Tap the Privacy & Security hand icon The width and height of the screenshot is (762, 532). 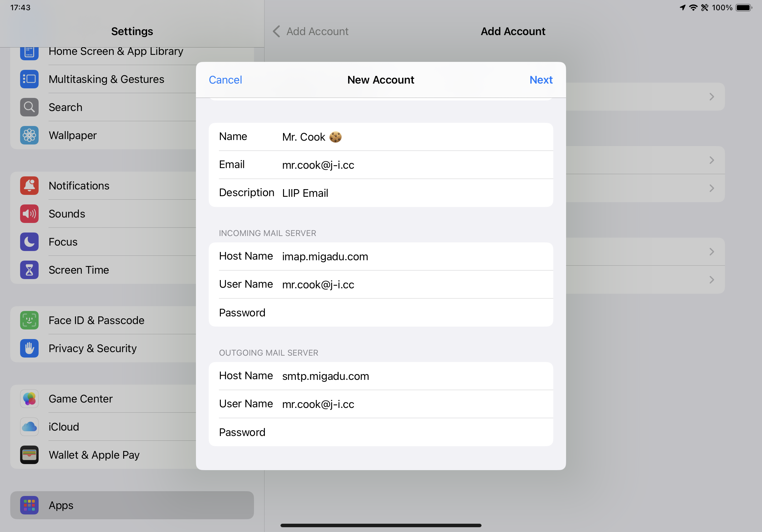(x=29, y=348)
